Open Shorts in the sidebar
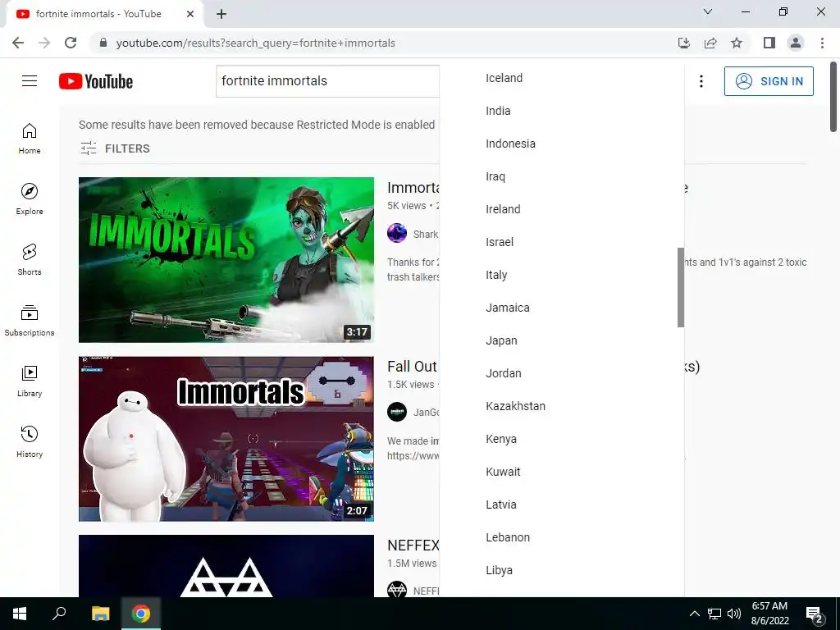Screen dimensions: 840x630 30,260
